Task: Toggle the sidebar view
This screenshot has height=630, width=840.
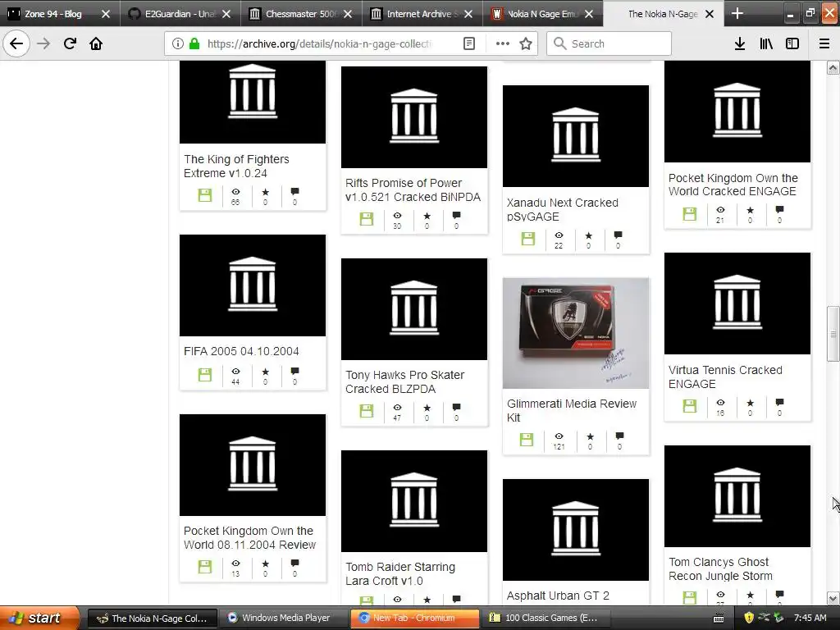Action: click(792, 43)
